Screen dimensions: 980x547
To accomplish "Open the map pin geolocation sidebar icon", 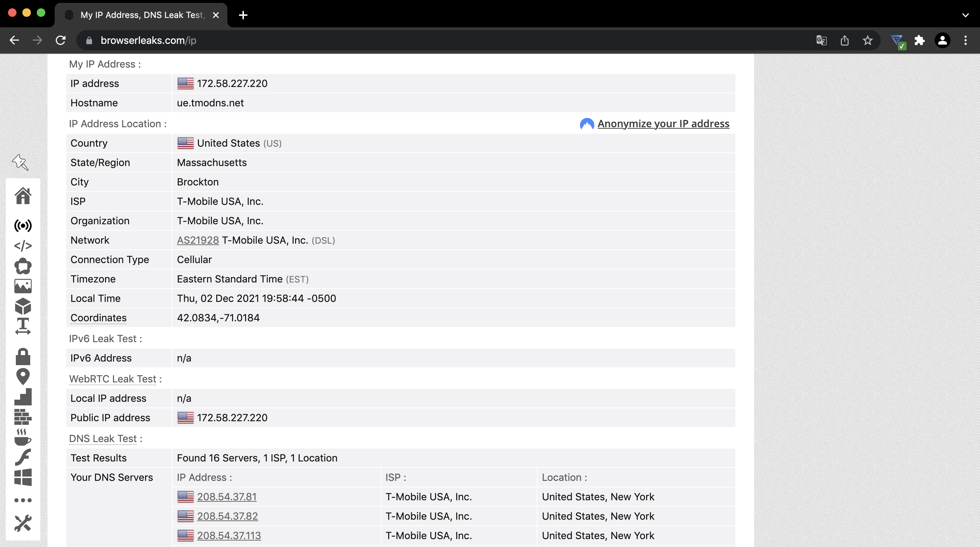I will (23, 377).
